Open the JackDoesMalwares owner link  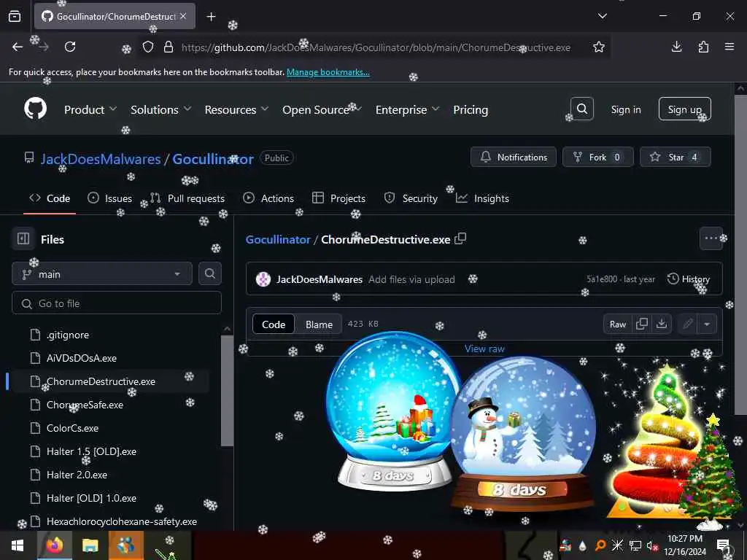(101, 158)
